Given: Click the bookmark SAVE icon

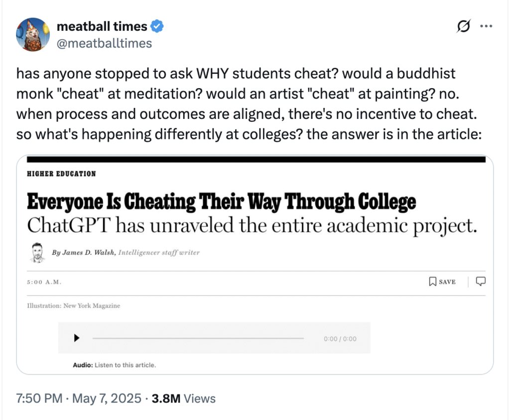Looking at the screenshot, I should pyautogui.click(x=433, y=282).
